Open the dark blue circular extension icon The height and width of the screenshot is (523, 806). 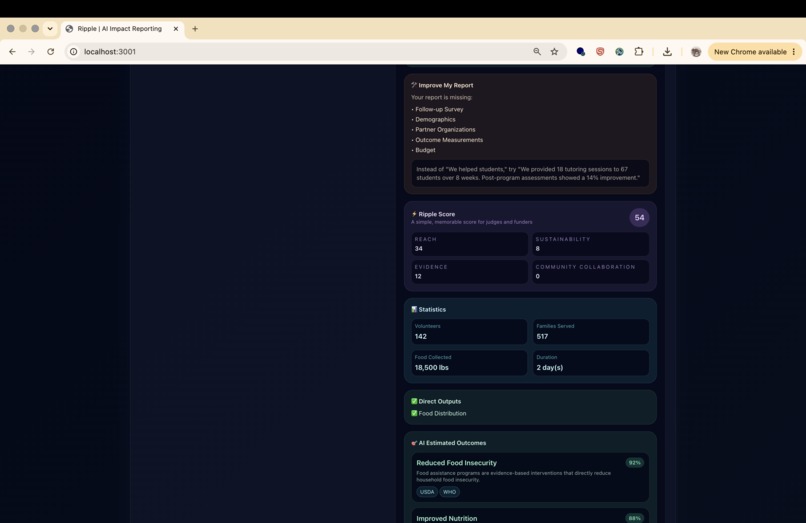tap(580, 51)
